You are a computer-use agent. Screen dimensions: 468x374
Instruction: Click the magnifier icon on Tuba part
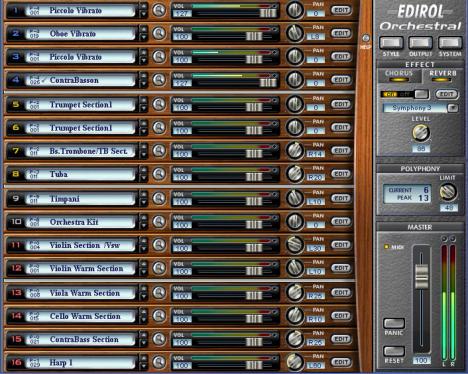[159, 174]
